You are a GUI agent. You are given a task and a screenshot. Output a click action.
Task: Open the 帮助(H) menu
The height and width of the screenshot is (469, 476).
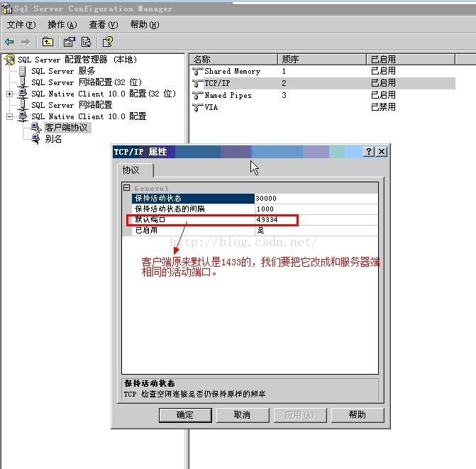coord(145,25)
